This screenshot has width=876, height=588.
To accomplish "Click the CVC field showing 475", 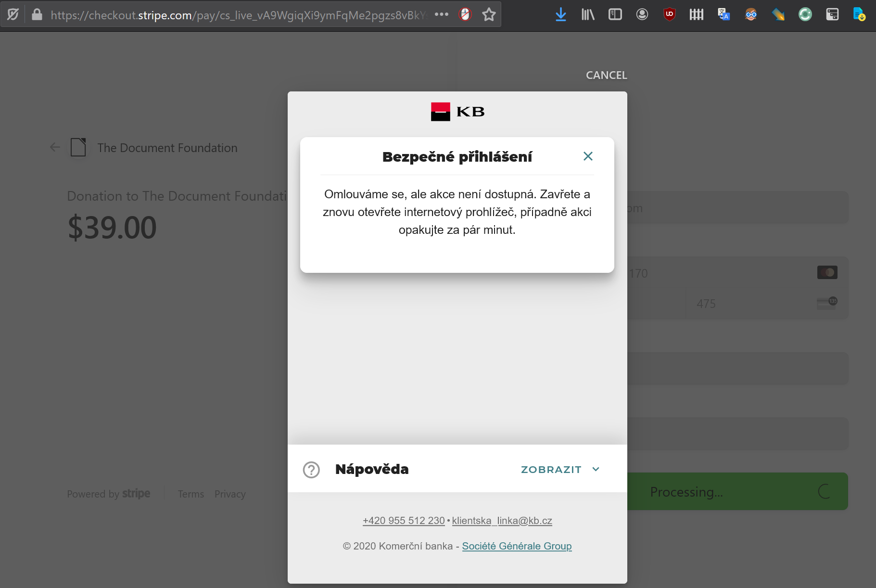I will 767,304.
